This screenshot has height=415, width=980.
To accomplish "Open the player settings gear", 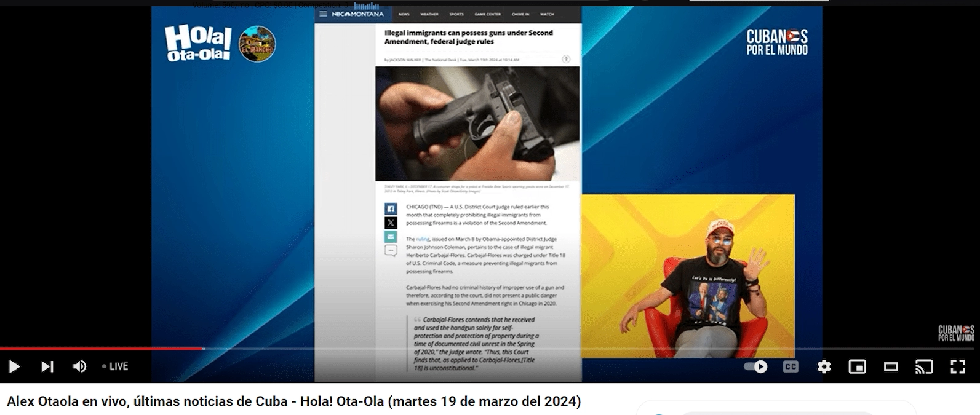I will (824, 366).
